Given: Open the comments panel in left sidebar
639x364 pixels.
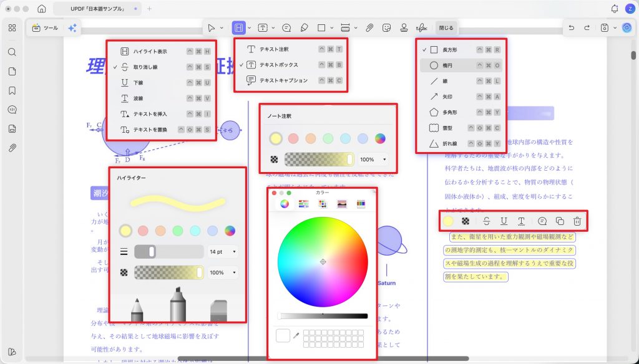Looking at the screenshot, I should point(12,110).
